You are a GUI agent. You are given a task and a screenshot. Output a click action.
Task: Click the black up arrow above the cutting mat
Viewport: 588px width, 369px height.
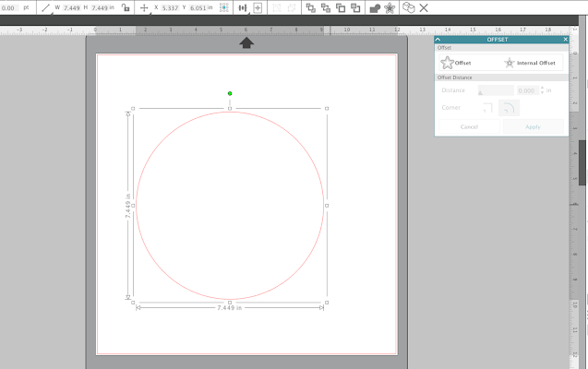[x=246, y=42]
